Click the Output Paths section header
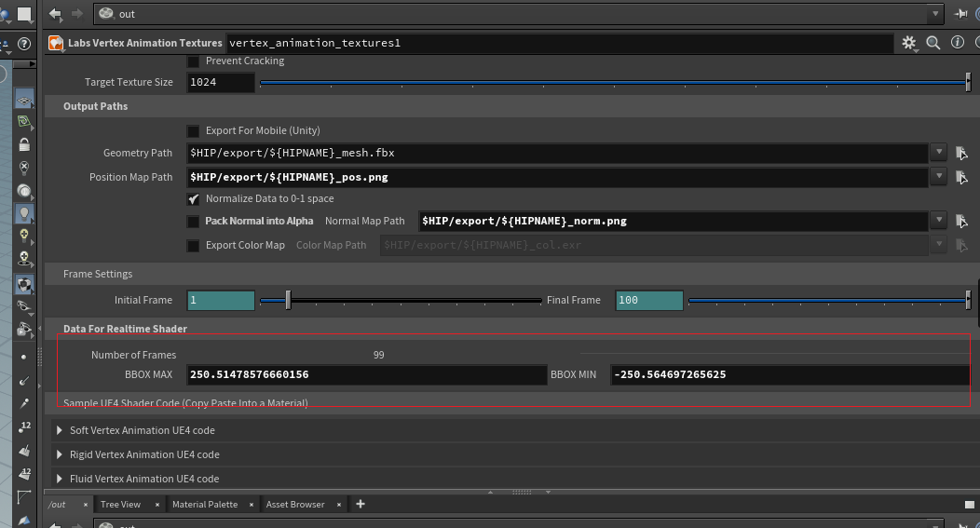This screenshot has height=528, width=980. tap(96, 106)
